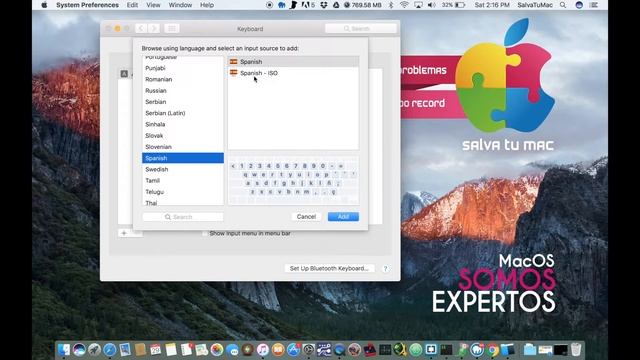This screenshot has height=360, width=640.
Task: Open Photos in the Dock
Action: (x=217, y=350)
